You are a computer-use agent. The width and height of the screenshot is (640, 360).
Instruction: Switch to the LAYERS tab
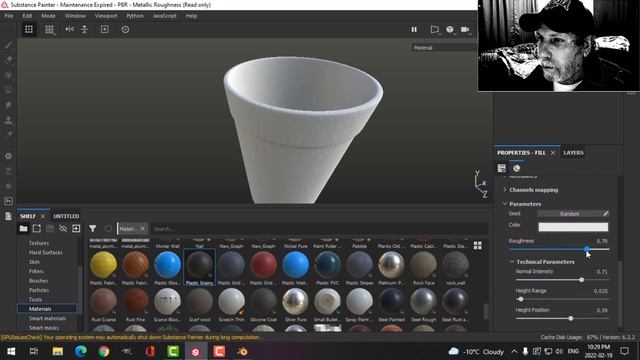(x=573, y=153)
